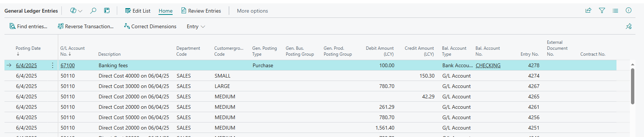The image size is (644, 137).
Task: Click Entry No. column header
Action: click(529, 54)
